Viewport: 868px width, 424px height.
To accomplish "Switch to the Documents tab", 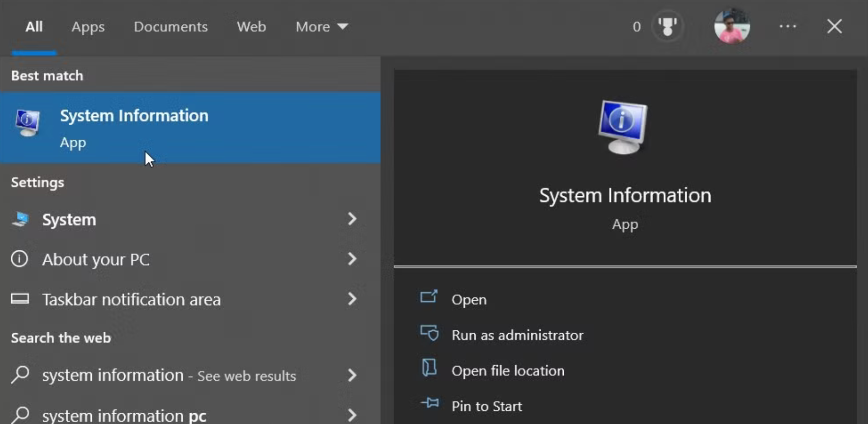I will (x=170, y=27).
